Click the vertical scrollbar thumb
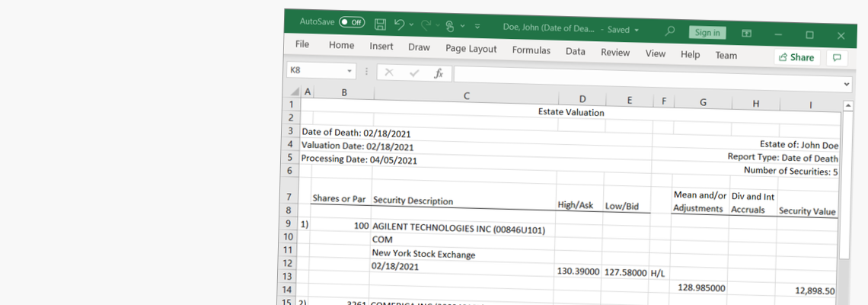 coord(844,185)
